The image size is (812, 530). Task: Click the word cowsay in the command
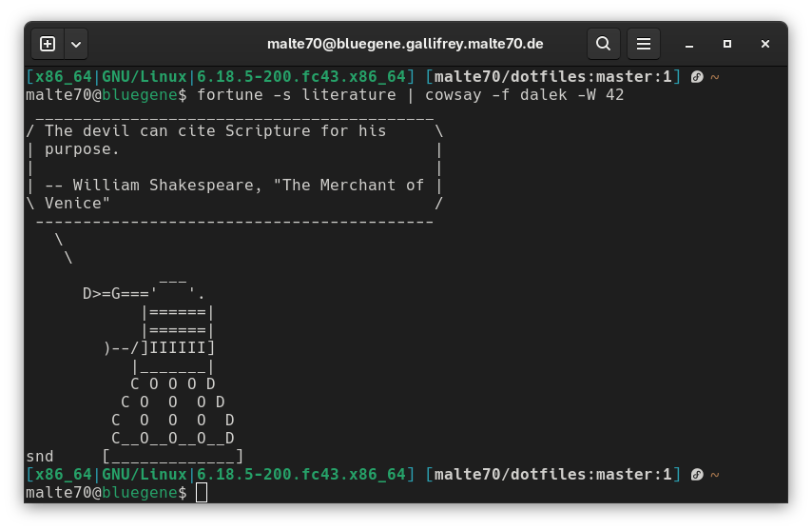point(453,95)
